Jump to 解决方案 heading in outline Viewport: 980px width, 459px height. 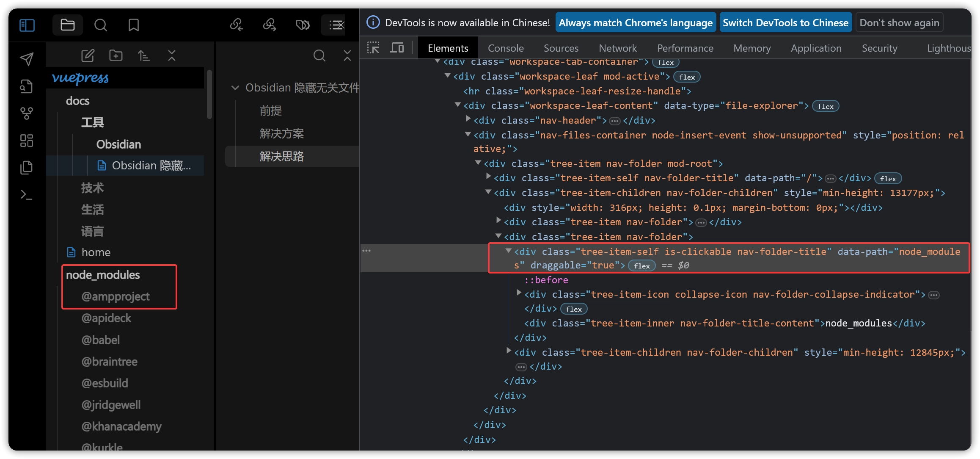click(281, 134)
